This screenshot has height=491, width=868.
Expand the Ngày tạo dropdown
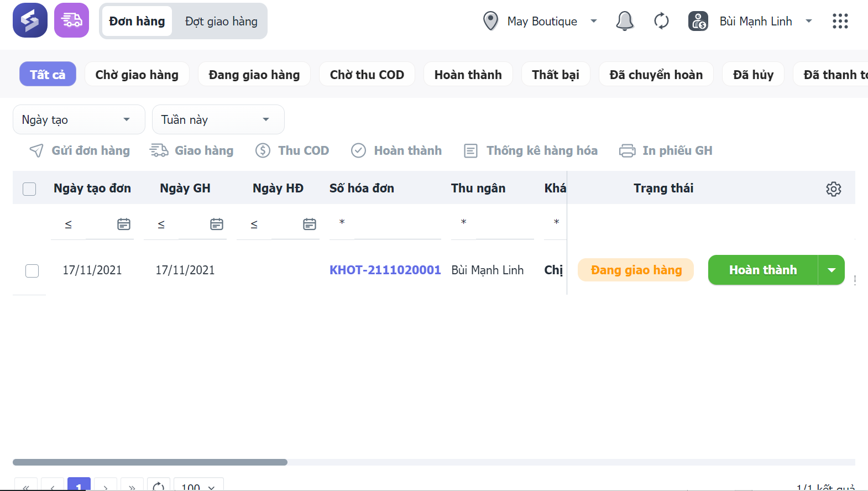[x=79, y=120]
